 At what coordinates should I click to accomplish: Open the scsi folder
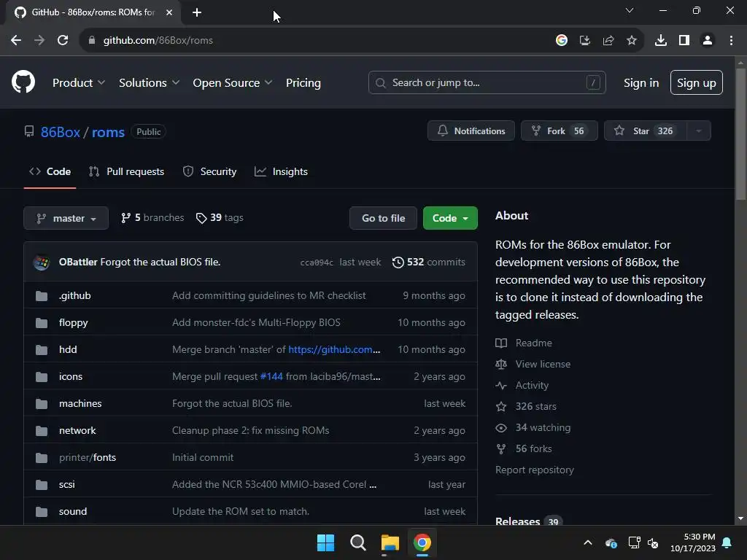[66, 485]
